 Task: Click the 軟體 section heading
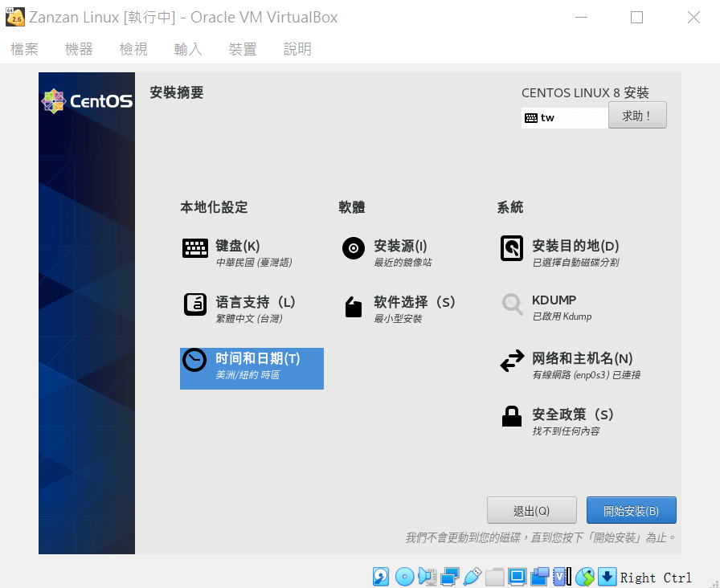(352, 207)
